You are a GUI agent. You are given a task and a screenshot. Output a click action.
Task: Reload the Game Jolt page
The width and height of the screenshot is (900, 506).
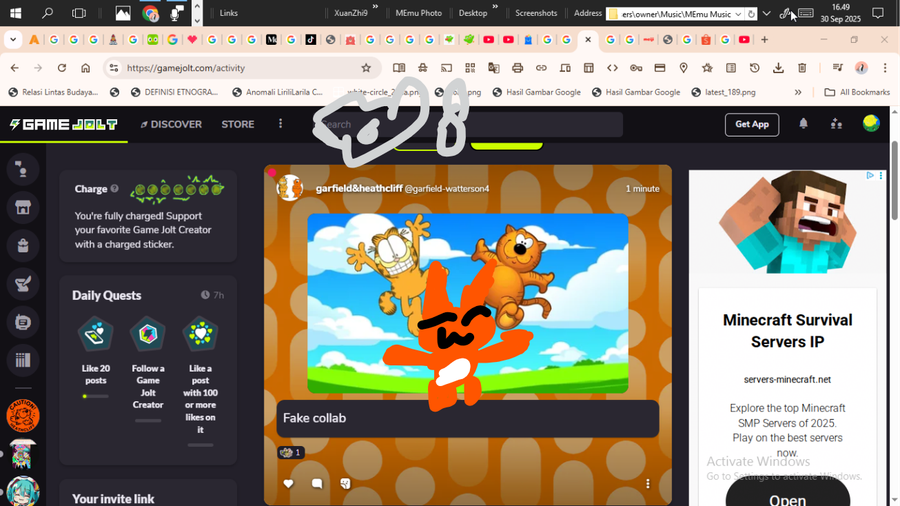pos(61,68)
